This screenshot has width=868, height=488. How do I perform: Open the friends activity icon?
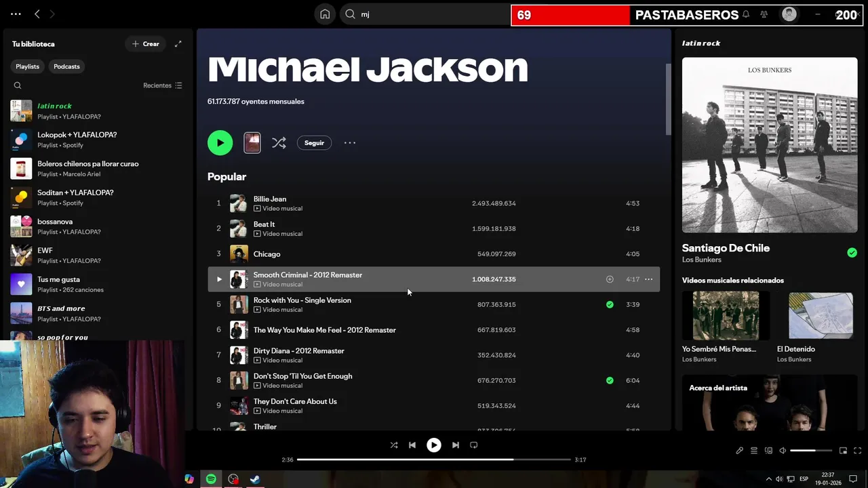click(764, 14)
